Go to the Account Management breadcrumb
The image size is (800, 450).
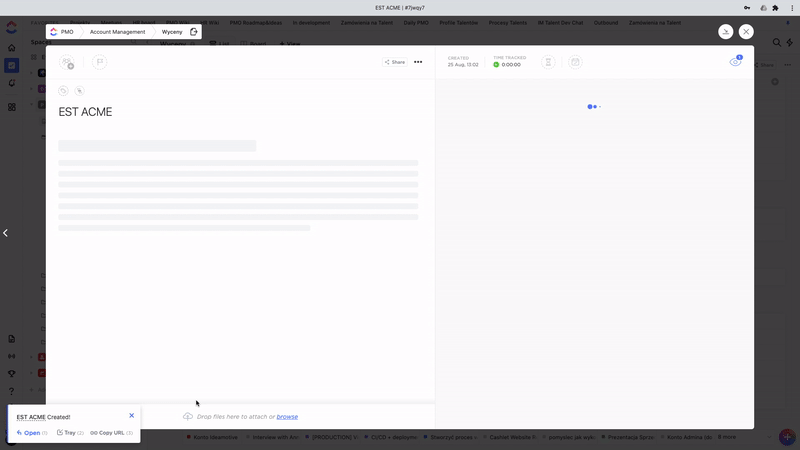[117, 32]
